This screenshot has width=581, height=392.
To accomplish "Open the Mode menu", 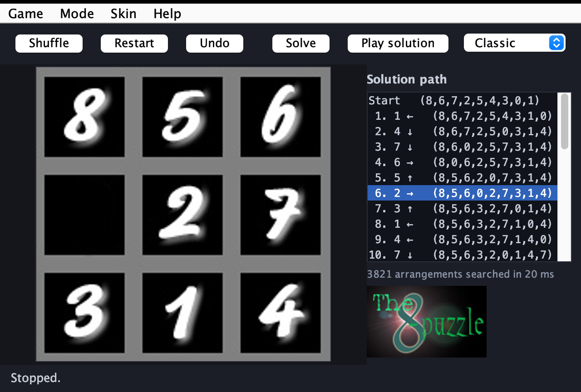I will point(77,14).
